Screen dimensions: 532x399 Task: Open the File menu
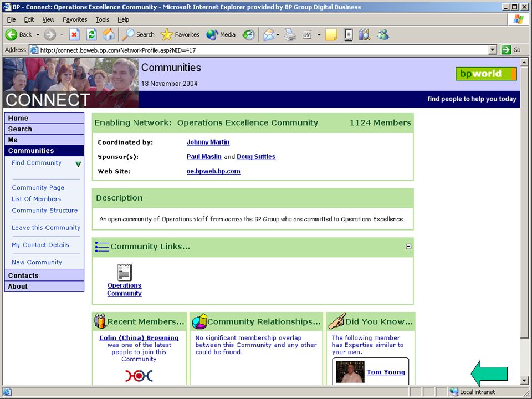(11, 20)
